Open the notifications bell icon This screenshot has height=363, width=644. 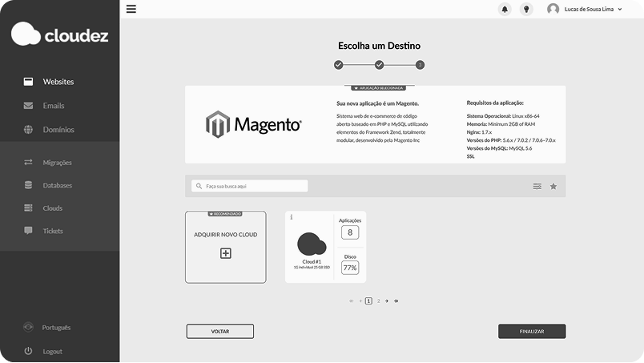(505, 9)
